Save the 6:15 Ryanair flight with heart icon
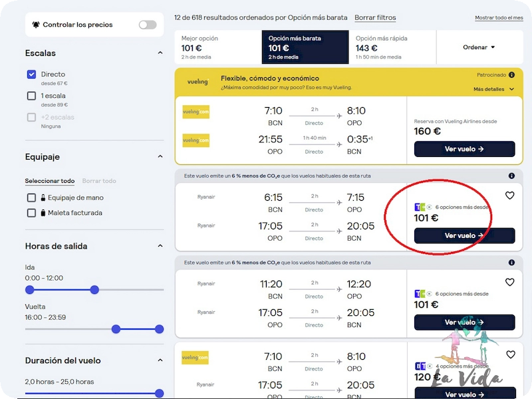Viewport: 532px width, 399px height. (x=510, y=196)
